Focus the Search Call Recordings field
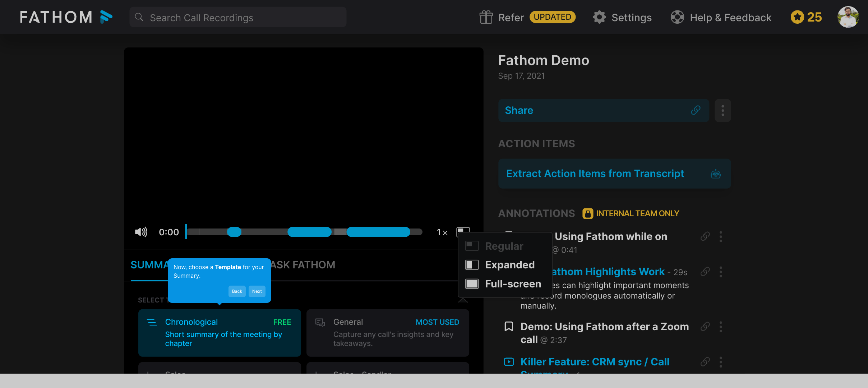 pyautogui.click(x=238, y=17)
